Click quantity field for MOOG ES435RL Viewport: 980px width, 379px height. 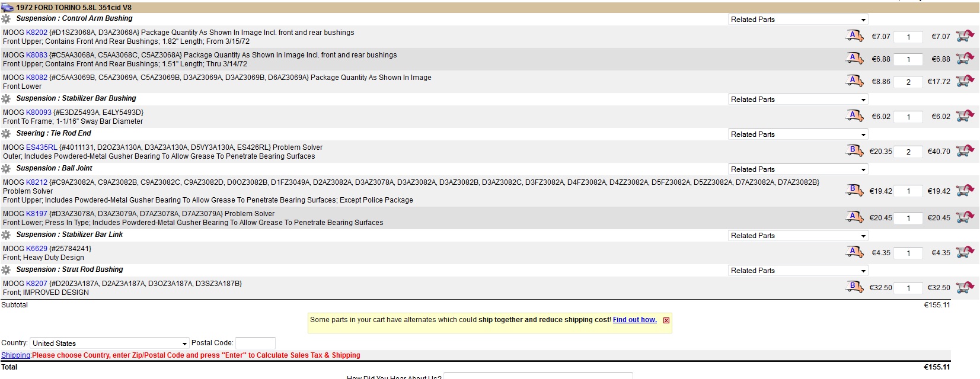[908, 152]
